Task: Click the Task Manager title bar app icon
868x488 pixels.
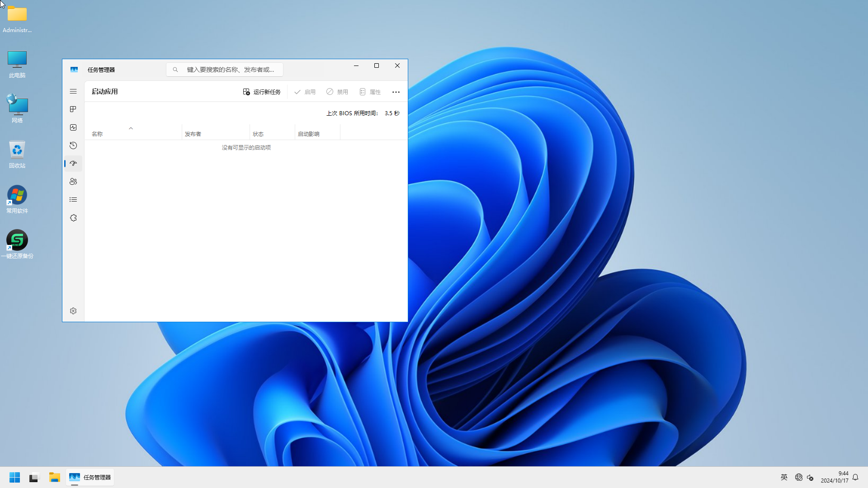Action: 74,70
